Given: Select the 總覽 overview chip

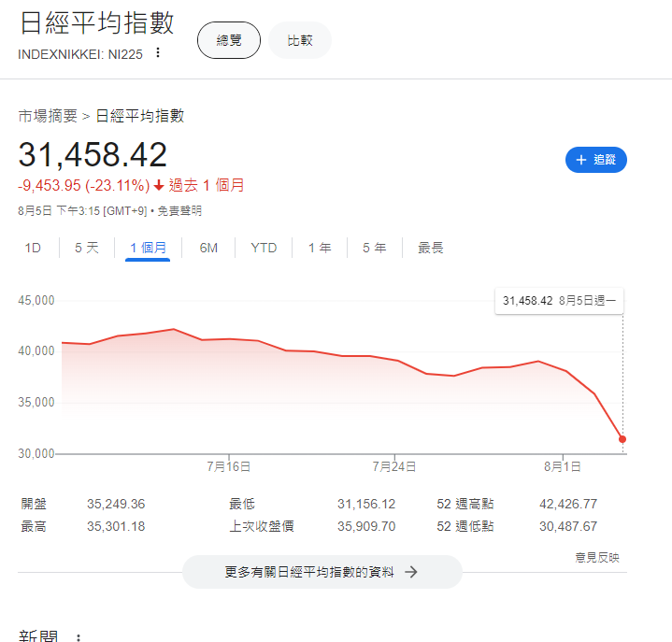Looking at the screenshot, I should (x=229, y=40).
